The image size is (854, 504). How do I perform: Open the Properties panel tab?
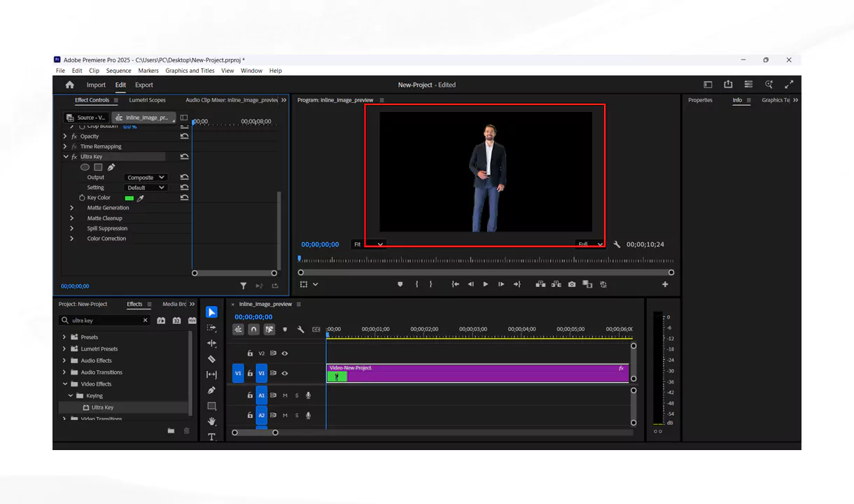tap(700, 100)
